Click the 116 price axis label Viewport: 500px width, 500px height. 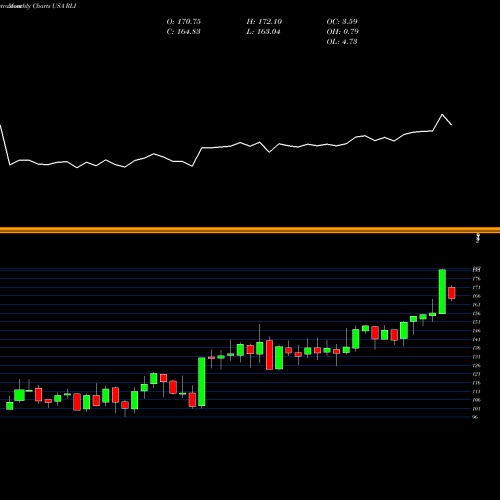(x=477, y=383)
